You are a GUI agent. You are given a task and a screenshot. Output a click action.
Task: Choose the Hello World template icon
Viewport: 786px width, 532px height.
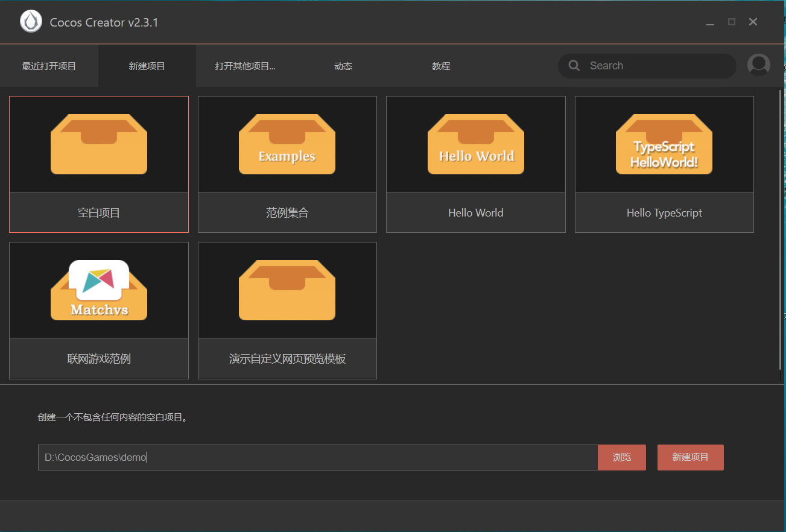(475, 144)
